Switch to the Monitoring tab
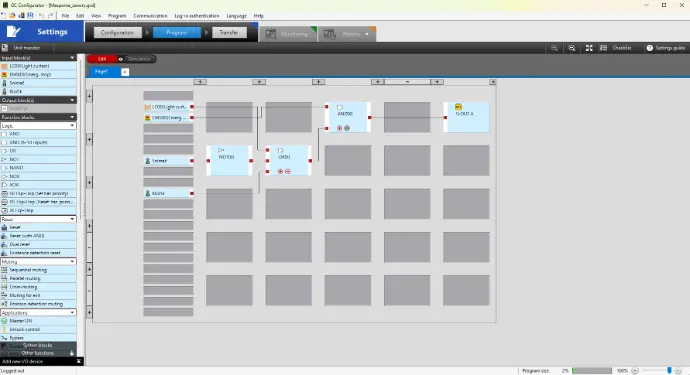 (288, 34)
